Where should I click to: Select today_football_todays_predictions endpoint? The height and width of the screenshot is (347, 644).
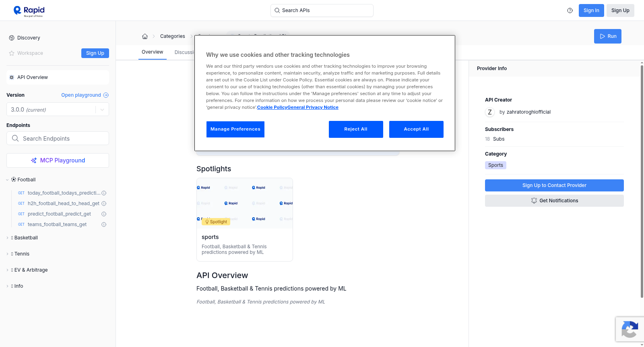[x=64, y=193]
